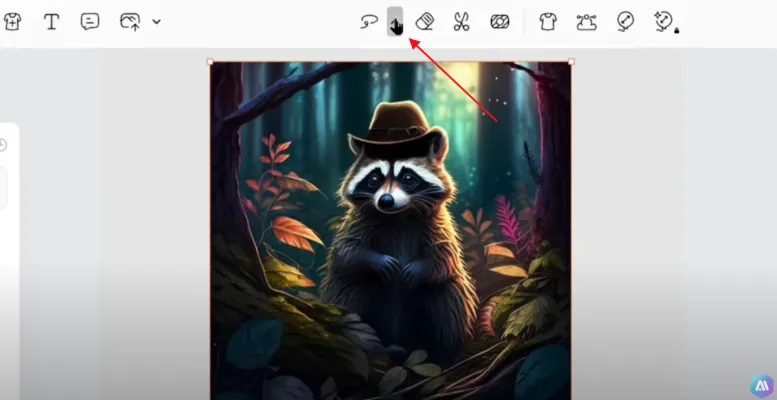Click the top-right image resize handle
Image resolution: width=777 pixels, height=400 pixels.
coord(571,62)
